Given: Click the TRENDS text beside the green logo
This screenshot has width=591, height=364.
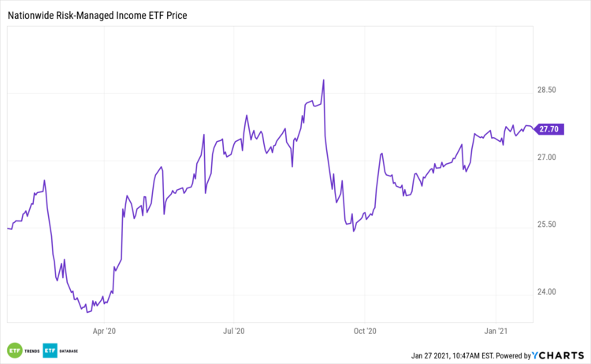Looking at the screenshot, I should [x=31, y=349].
